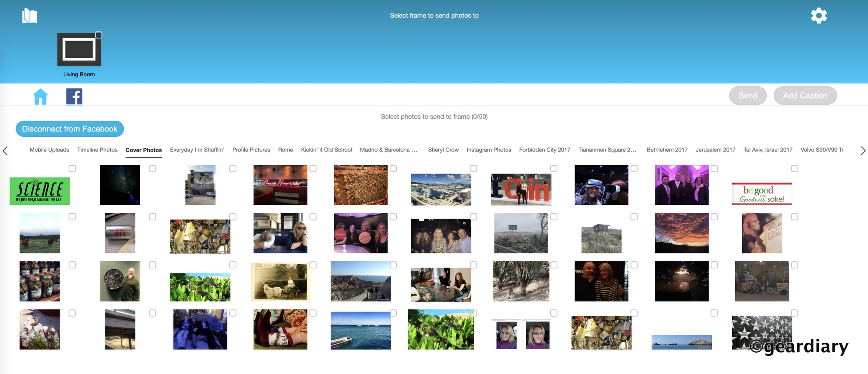Screen dimensions: 868x374
Task: Select the boat on blue water thumbnail
Action: click(x=361, y=331)
